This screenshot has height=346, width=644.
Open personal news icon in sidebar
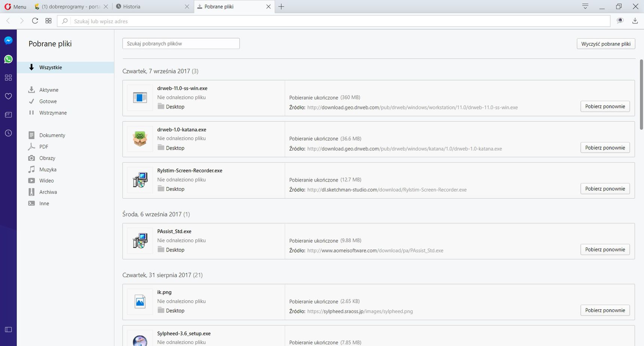tap(8, 115)
